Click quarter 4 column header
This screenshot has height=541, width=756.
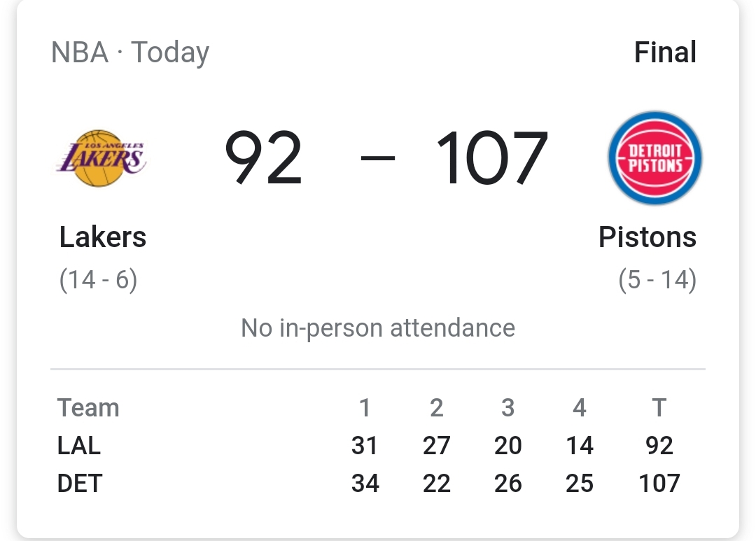[x=580, y=407]
